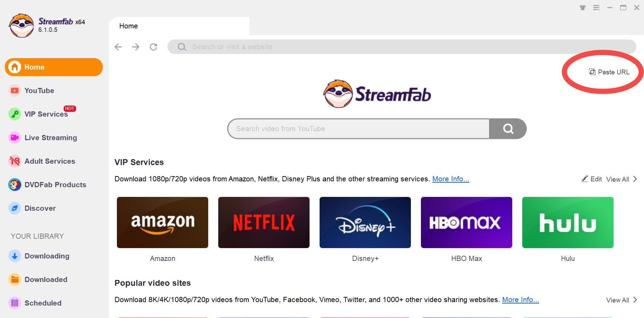This screenshot has width=644, height=318.
Task: Click the YouTube search magnifier button
Action: [508, 129]
